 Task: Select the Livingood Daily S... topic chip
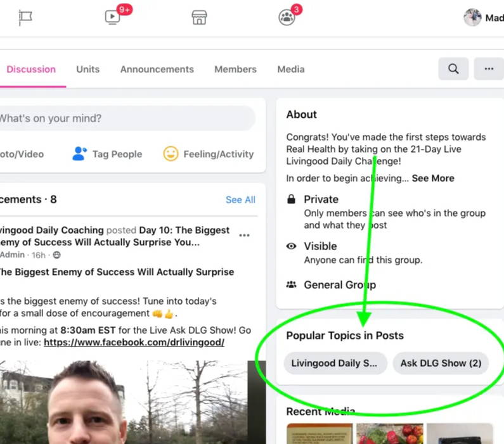(335, 363)
